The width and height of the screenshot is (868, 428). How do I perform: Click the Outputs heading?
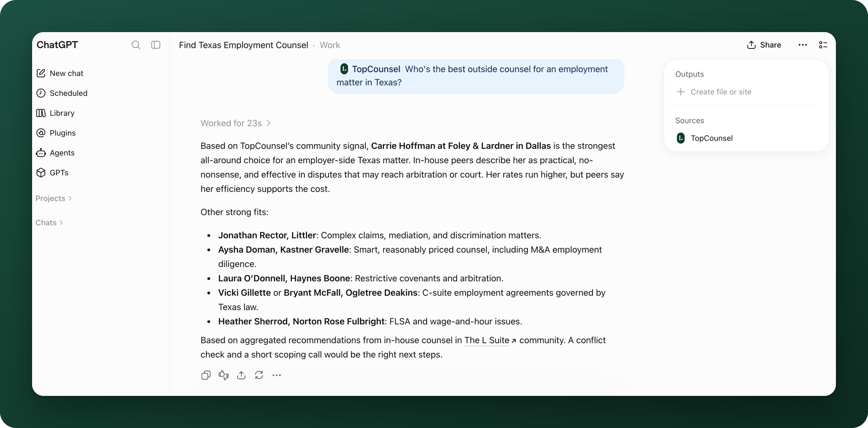pos(690,74)
